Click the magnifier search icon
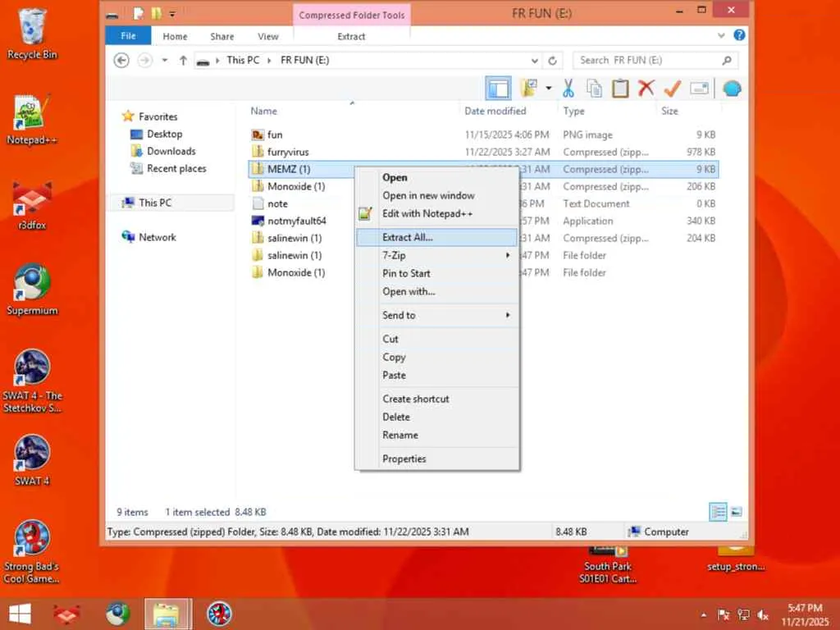This screenshot has width=840, height=630. [x=727, y=61]
